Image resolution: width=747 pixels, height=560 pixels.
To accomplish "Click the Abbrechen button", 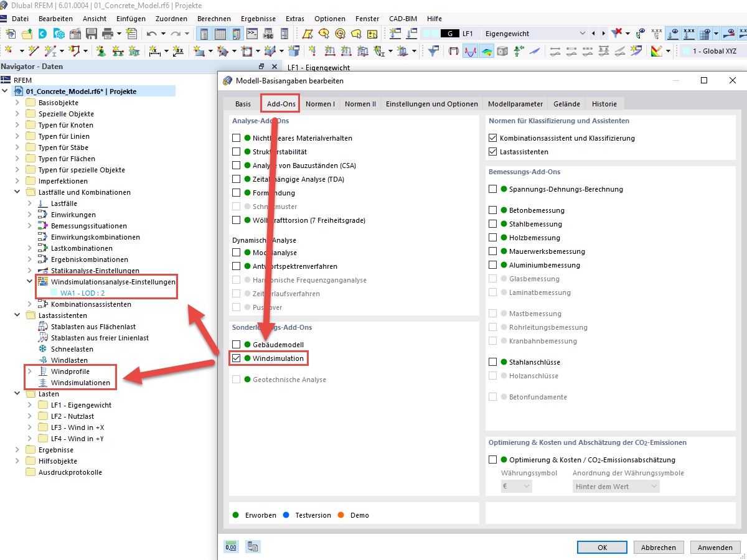I will coord(659,547).
